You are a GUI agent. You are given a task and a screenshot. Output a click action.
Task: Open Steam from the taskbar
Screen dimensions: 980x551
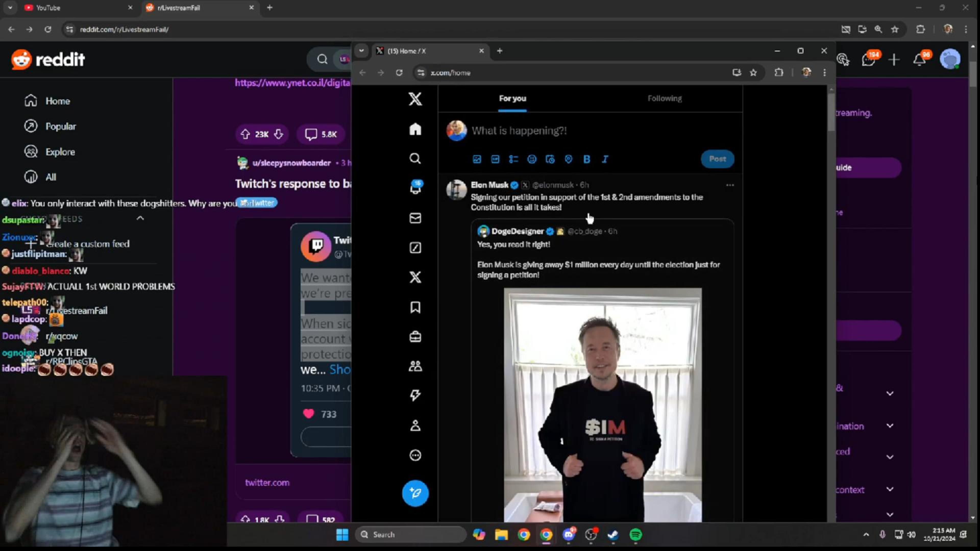click(613, 535)
